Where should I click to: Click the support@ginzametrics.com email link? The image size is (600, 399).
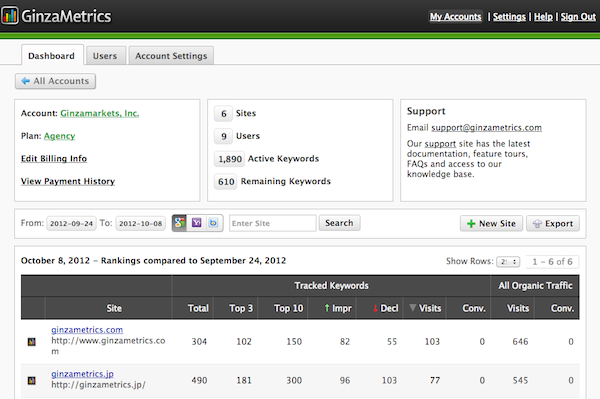coord(486,127)
